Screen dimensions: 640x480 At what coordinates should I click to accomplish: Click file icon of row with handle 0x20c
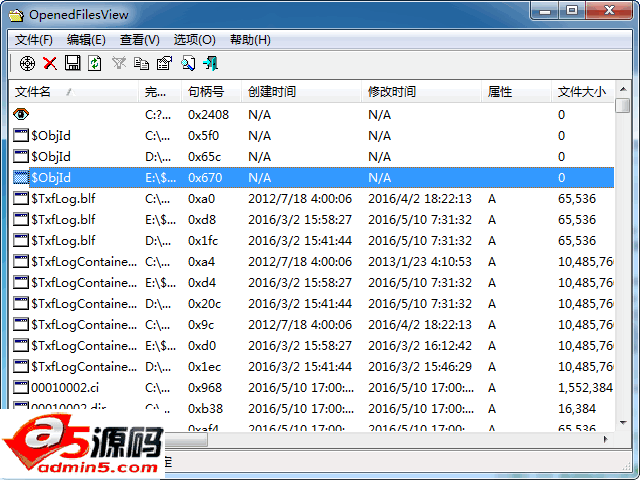21,304
